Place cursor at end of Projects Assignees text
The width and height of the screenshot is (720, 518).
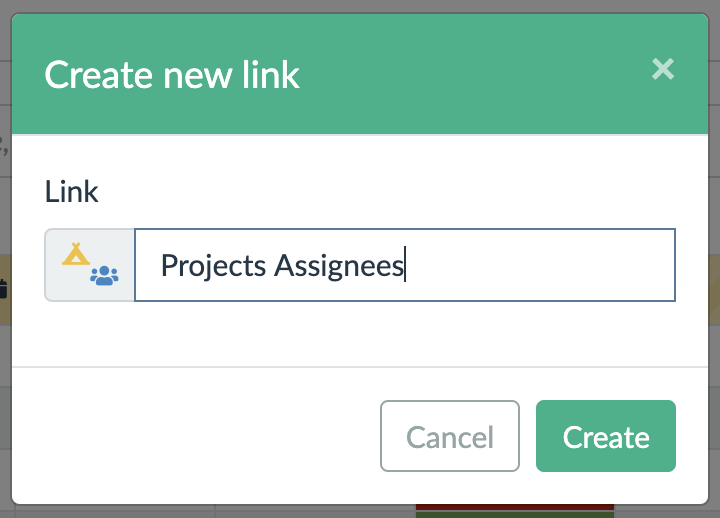[x=404, y=266]
